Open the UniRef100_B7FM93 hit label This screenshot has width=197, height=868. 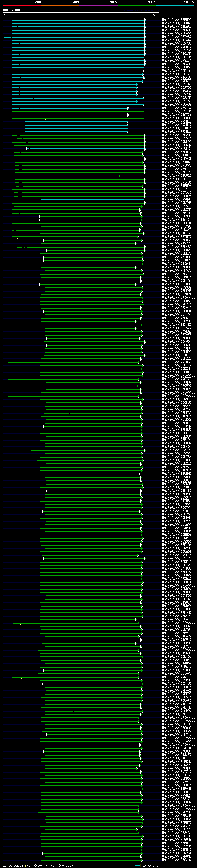point(177,20)
